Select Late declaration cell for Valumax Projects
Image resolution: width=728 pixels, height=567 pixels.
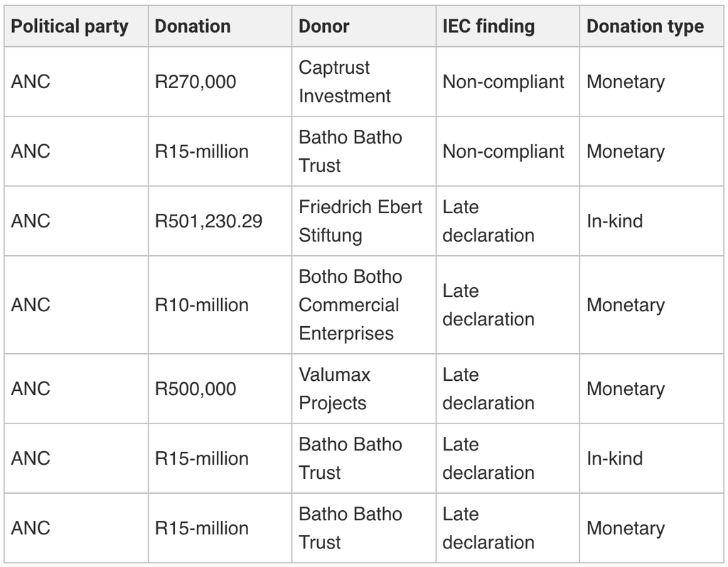pyautogui.click(x=508, y=389)
